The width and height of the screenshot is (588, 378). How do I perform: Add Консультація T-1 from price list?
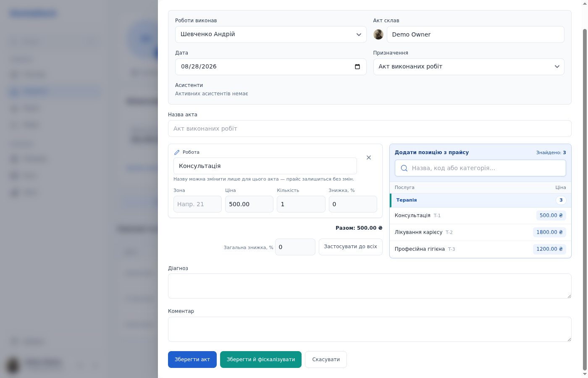480,215
